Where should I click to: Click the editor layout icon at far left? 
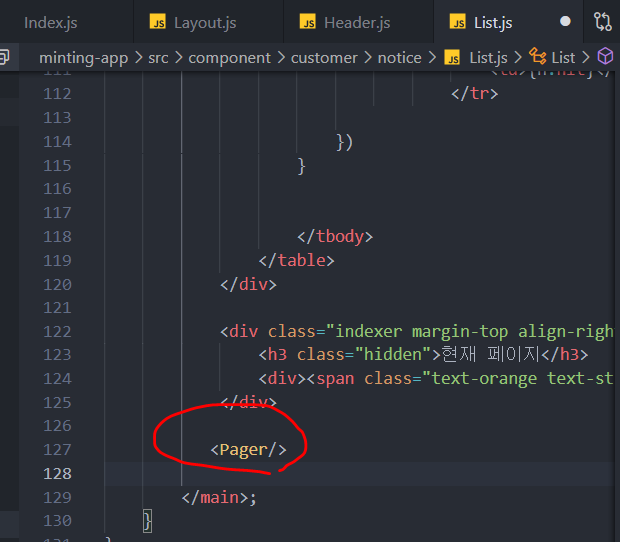pos(4,57)
